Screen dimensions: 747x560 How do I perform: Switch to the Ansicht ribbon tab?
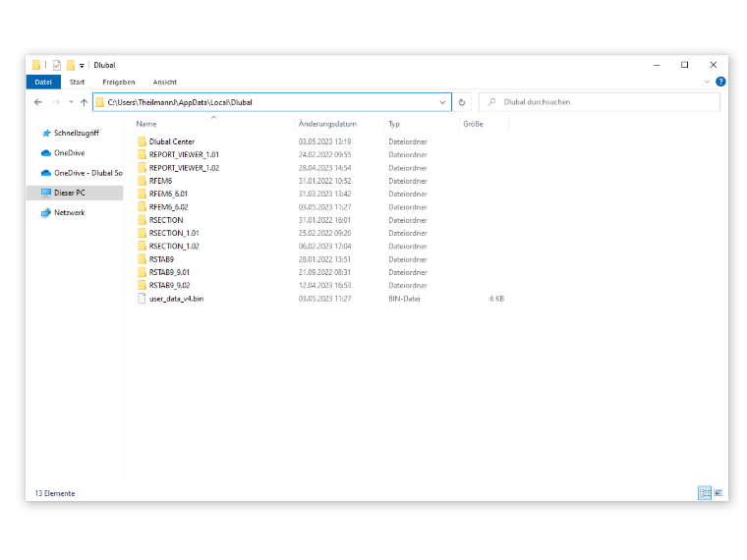[165, 82]
